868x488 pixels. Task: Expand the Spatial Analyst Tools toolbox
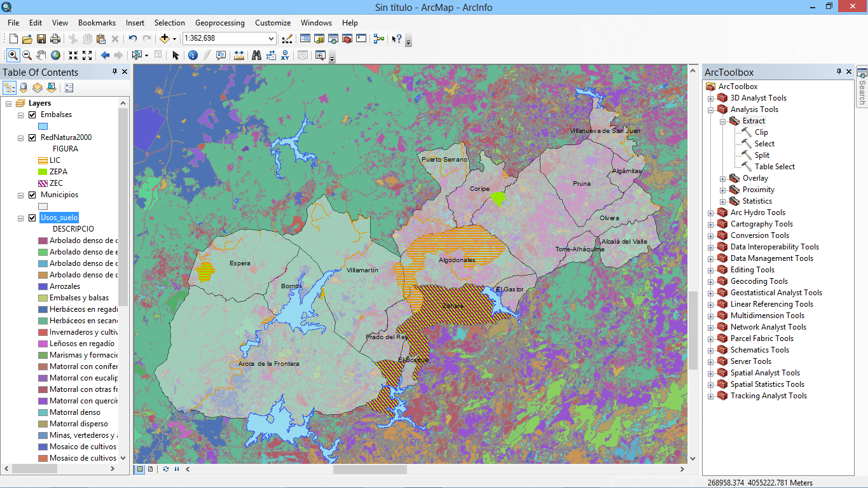coord(711,373)
